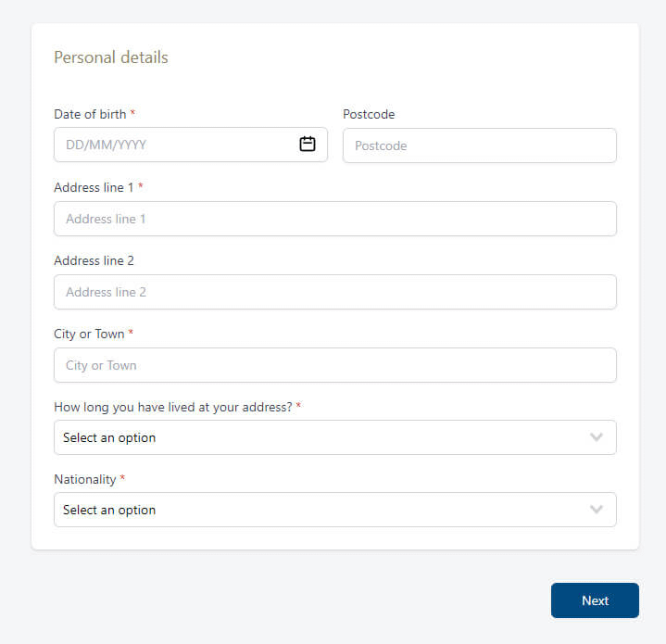
Task: Select the 'Address line 1' label
Action: coord(94,187)
